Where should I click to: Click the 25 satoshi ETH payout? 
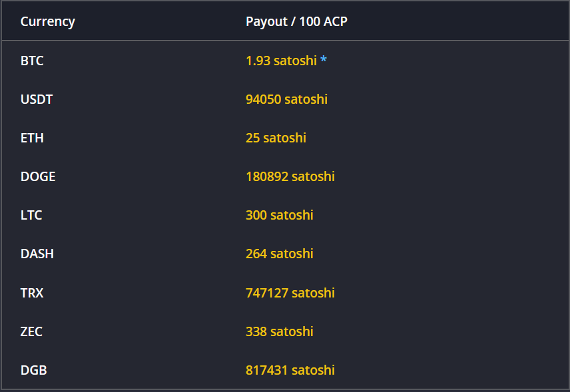click(x=276, y=138)
